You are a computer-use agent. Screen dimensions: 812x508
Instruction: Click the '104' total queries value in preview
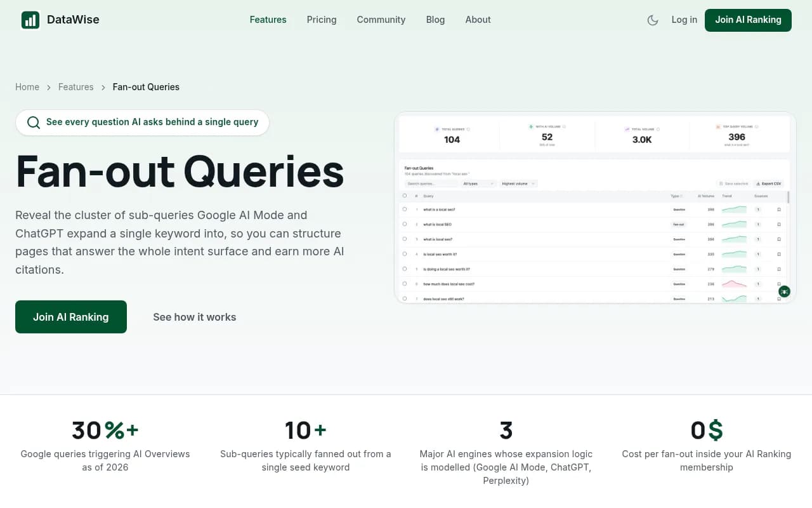click(452, 140)
